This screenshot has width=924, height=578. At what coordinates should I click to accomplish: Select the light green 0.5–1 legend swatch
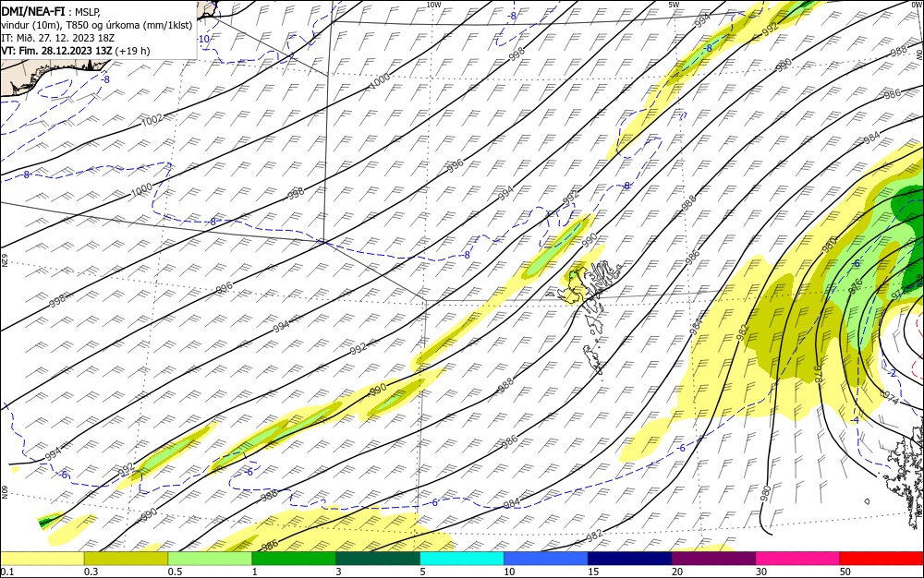click(x=210, y=559)
